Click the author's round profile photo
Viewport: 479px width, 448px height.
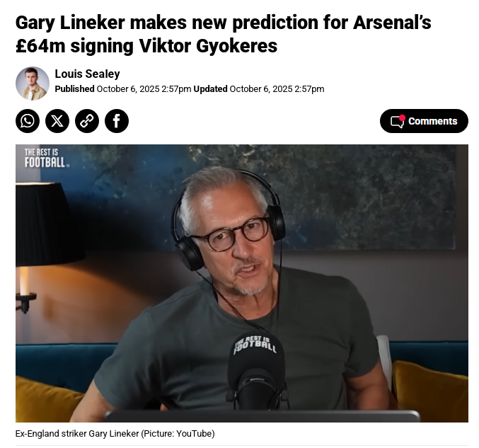(x=33, y=84)
